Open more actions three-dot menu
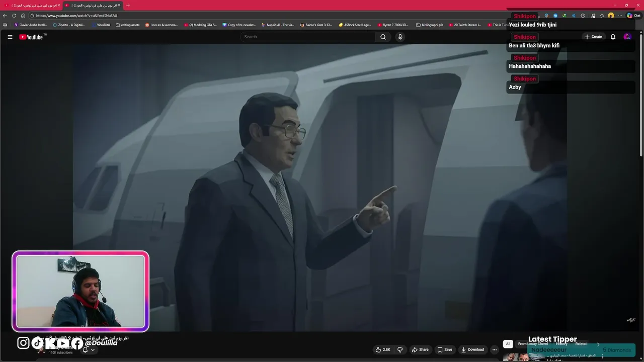644x362 pixels. point(495,349)
